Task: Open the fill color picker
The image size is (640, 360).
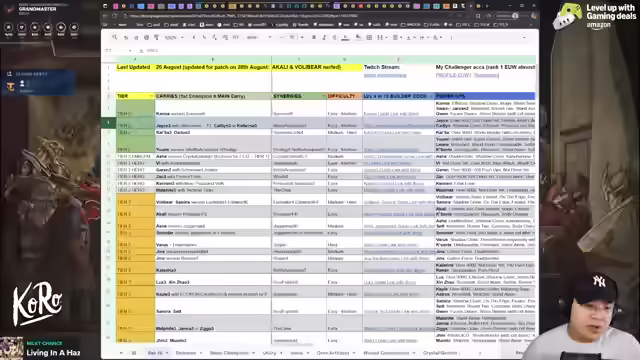Action: pos(358,38)
